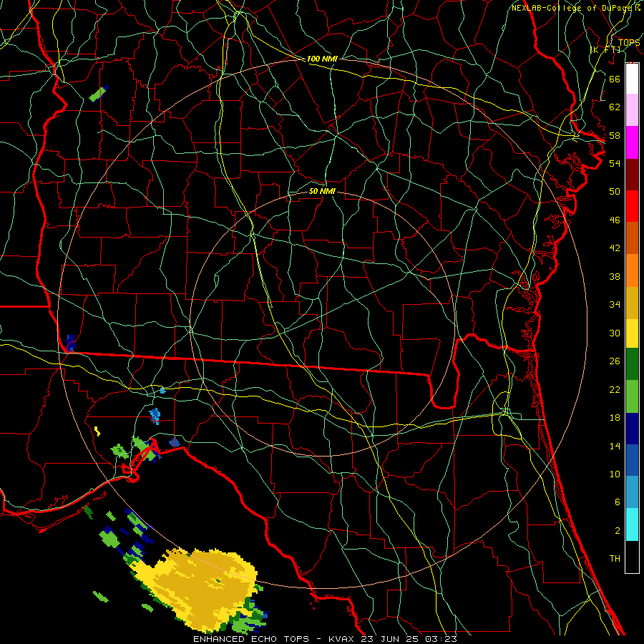Click the legend value "6"
Screen dimensions: 644x644
coord(617,502)
